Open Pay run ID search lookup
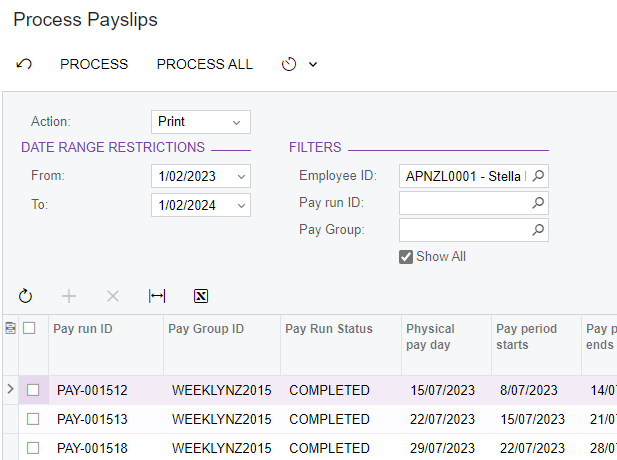617x460 pixels. tap(538, 203)
